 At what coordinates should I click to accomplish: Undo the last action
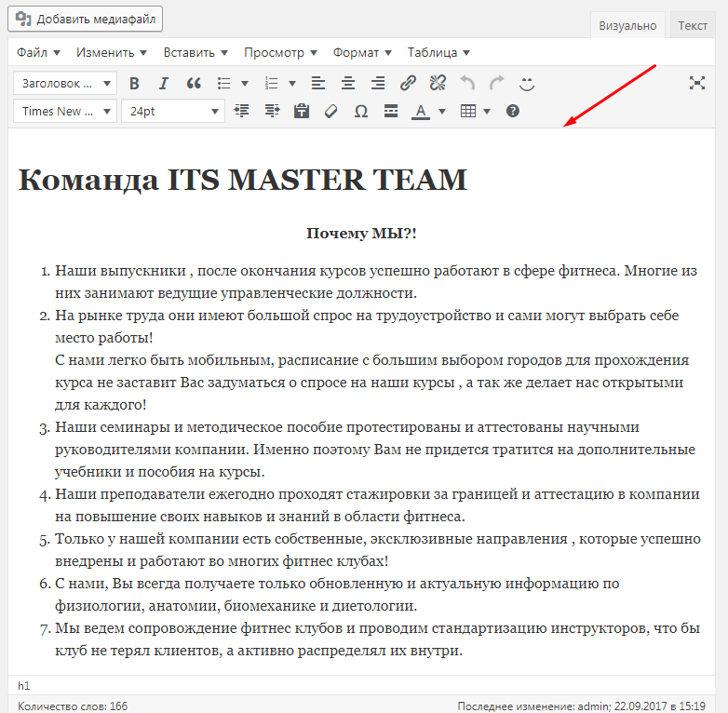[467, 84]
